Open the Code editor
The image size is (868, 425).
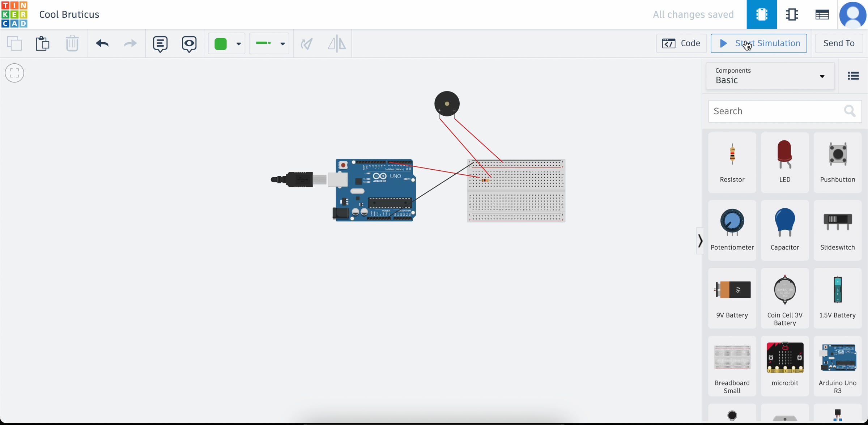pos(681,43)
